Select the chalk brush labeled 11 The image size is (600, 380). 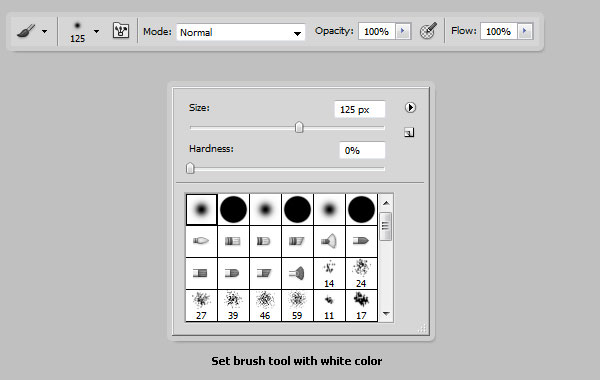click(x=329, y=305)
